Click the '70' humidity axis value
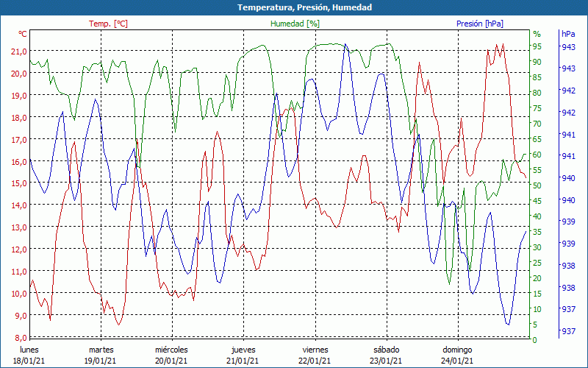 pos(537,124)
